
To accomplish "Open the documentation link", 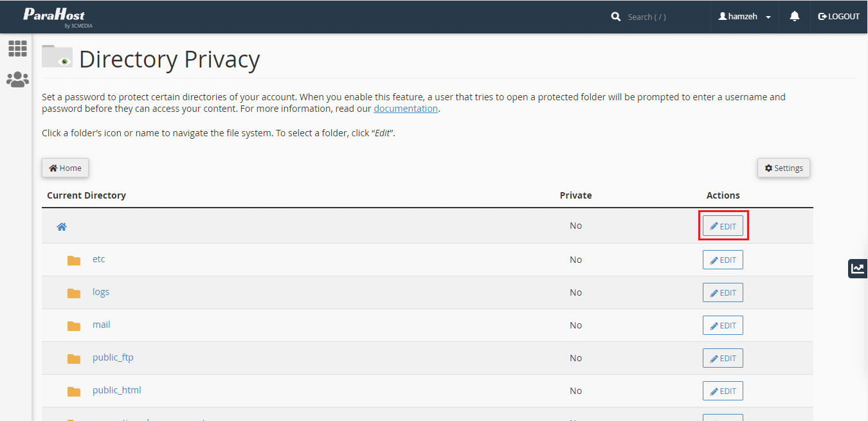I will pyautogui.click(x=406, y=109).
